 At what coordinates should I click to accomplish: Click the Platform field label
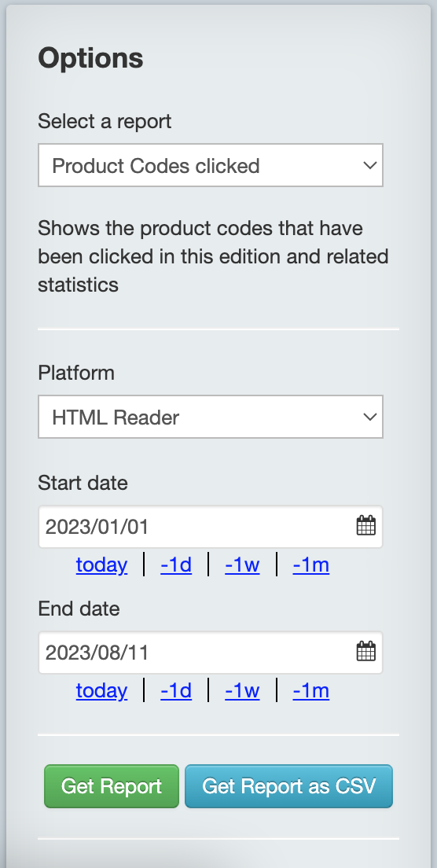76,373
